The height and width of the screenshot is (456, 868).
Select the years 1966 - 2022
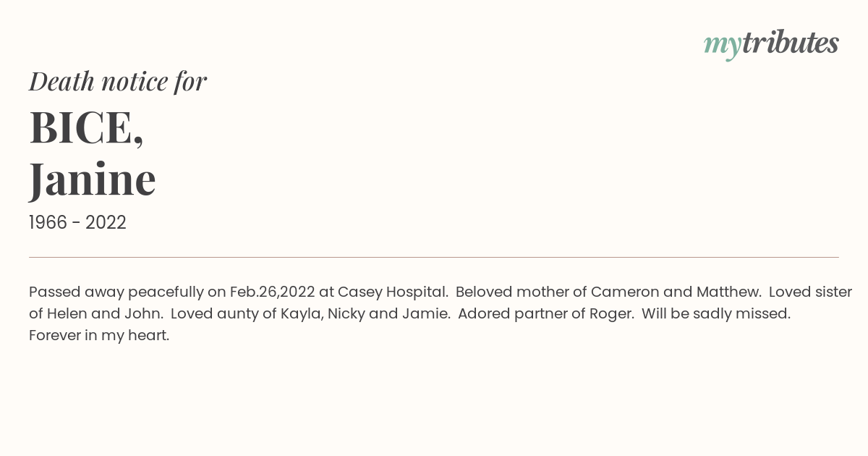pyautogui.click(x=77, y=223)
